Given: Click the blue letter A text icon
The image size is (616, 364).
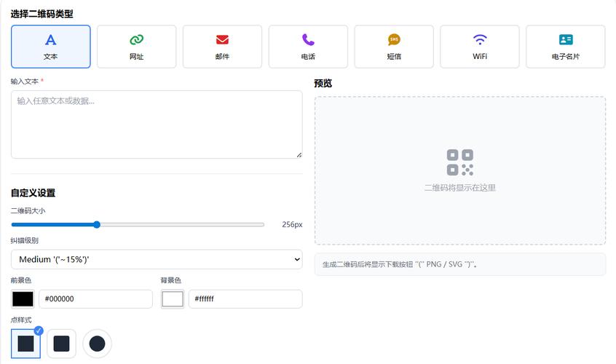Looking at the screenshot, I should coord(51,39).
